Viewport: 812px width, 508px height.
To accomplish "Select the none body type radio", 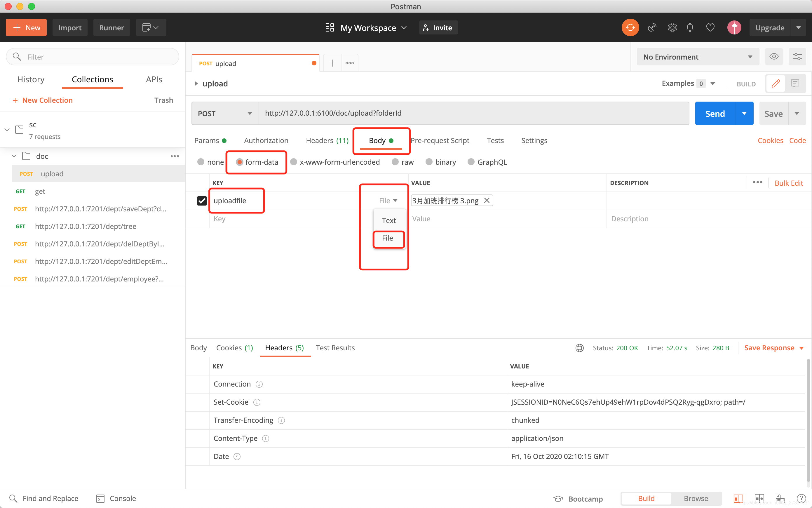I will click(201, 162).
